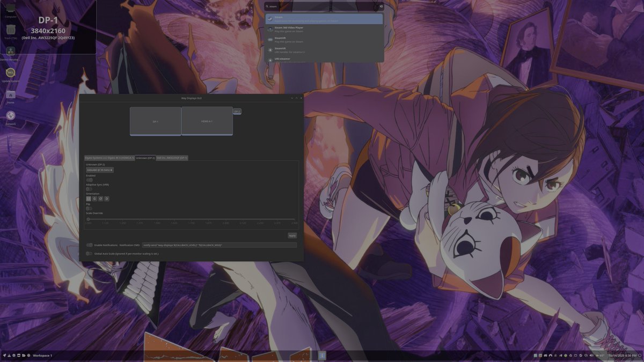Screen dimensions: 644x362
Task: Click the launcher search field containing 'steam'
Action: click(324, 6)
